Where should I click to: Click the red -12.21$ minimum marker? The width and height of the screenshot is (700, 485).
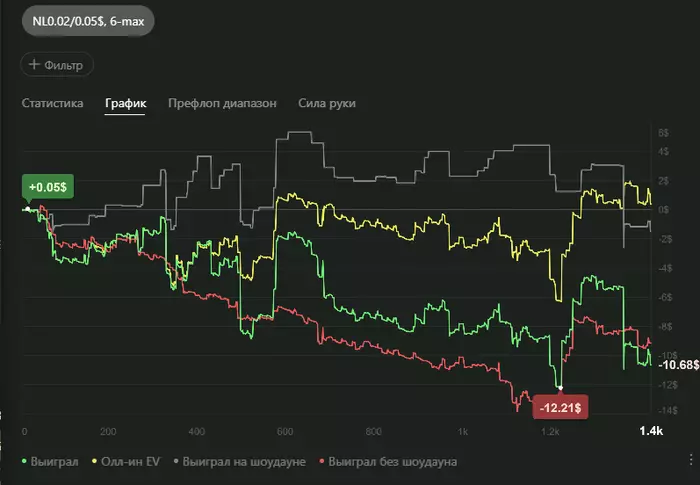pos(560,407)
